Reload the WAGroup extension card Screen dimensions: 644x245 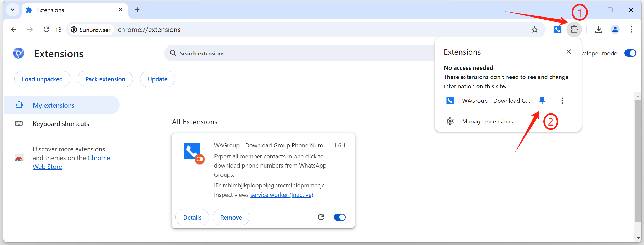coord(321,217)
